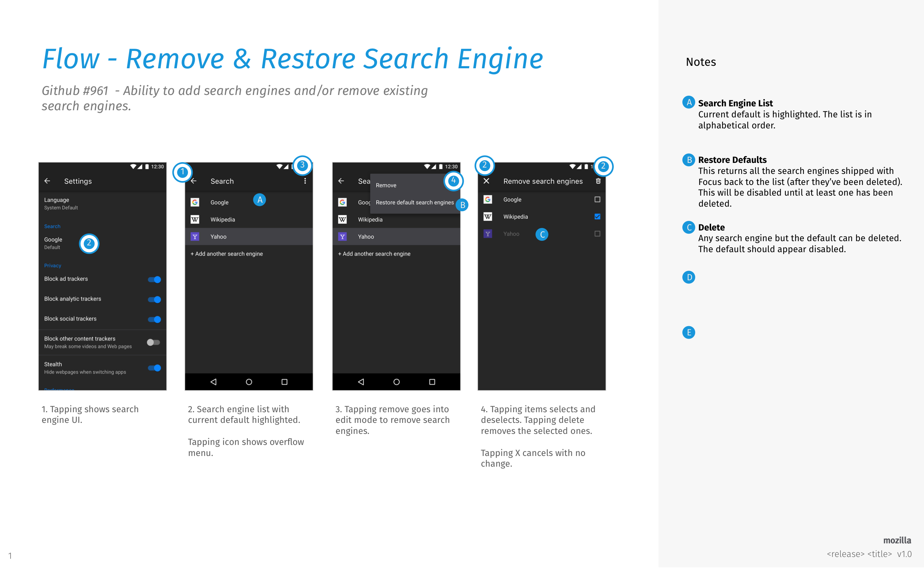Viewport: 924px width, 568px height.
Task: Click Restore Defaults note heading
Action: [x=732, y=160]
